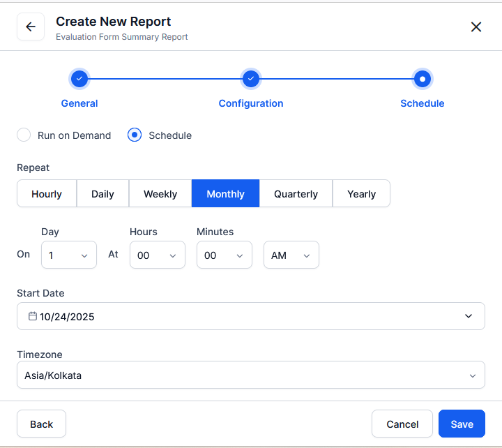Viewport: 502px width, 448px height.
Task: Open the Hours dropdown
Action: click(x=157, y=255)
